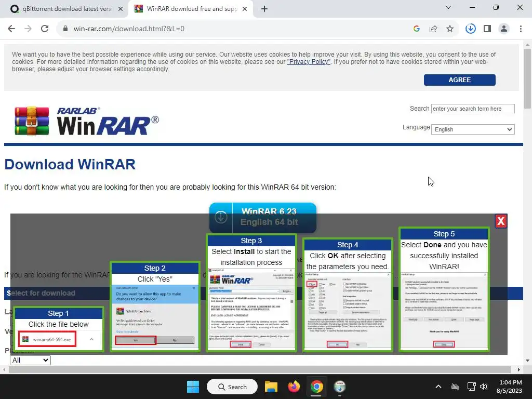532x399 pixels.
Task: Select the WinRAR download free tab
Action: pyautogui.click(x=191, y=9)
